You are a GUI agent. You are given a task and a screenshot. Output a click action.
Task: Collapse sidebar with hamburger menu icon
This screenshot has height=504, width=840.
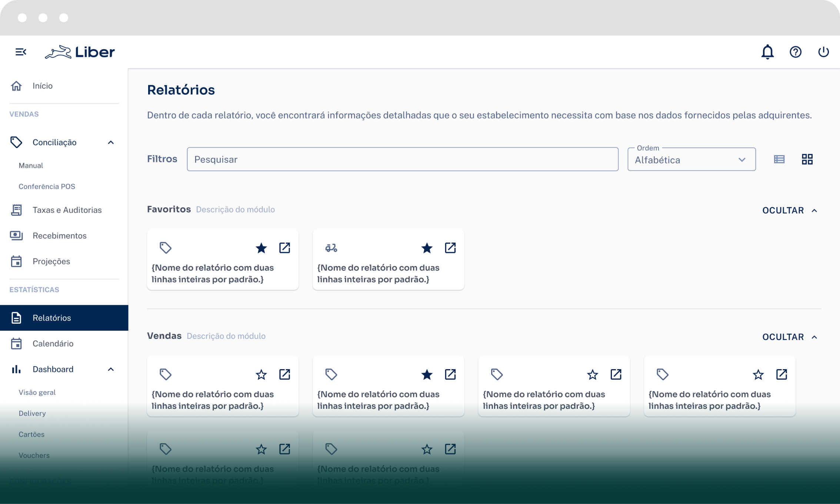(x=21, y=52)
